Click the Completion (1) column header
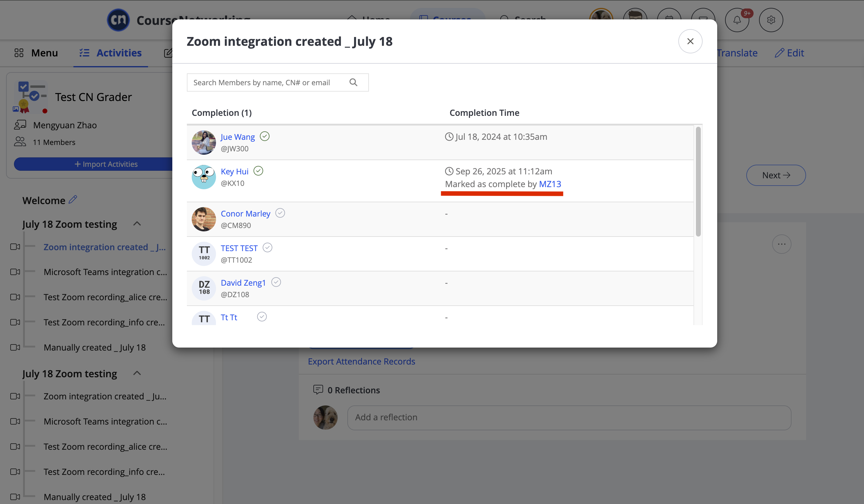 click(221, 113)
